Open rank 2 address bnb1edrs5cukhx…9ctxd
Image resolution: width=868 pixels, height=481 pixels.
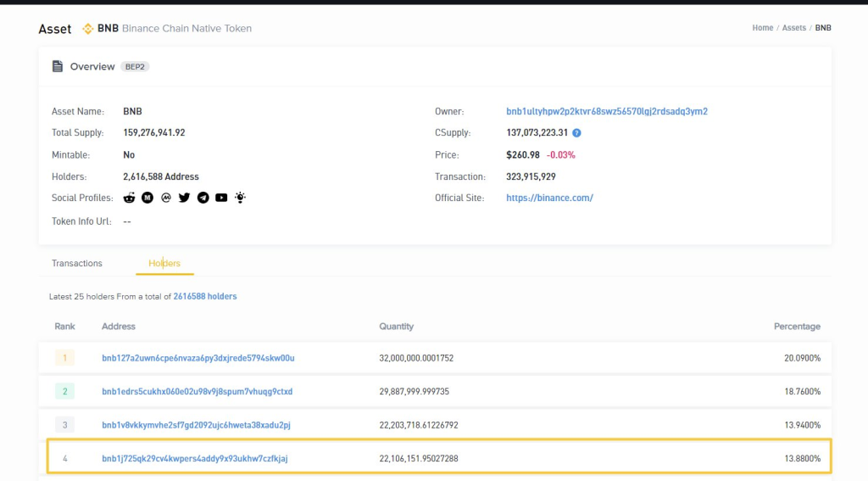pos(197,391)
